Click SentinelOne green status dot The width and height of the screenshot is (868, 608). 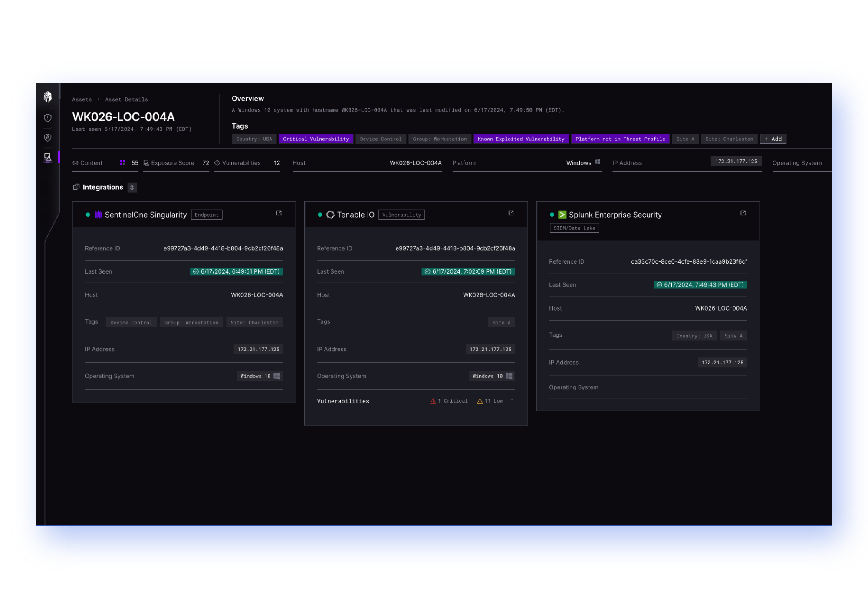pyautogui.click(x=88, y=215)
